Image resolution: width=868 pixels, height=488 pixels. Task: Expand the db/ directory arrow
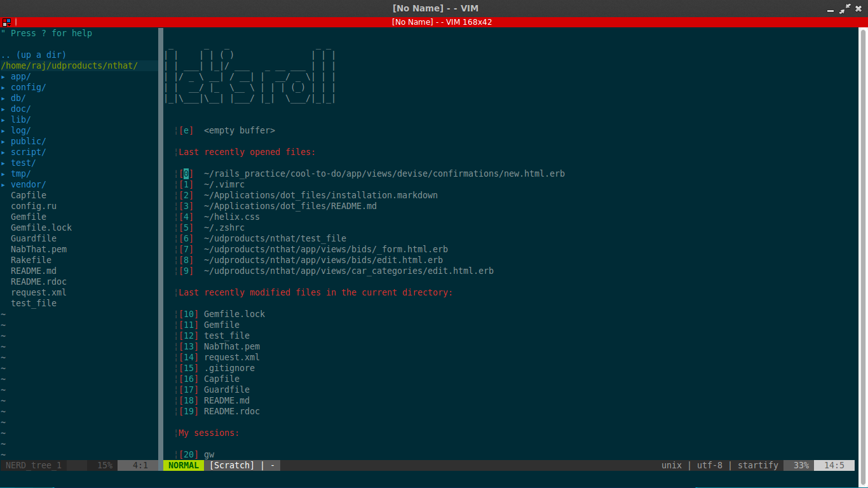3,98
